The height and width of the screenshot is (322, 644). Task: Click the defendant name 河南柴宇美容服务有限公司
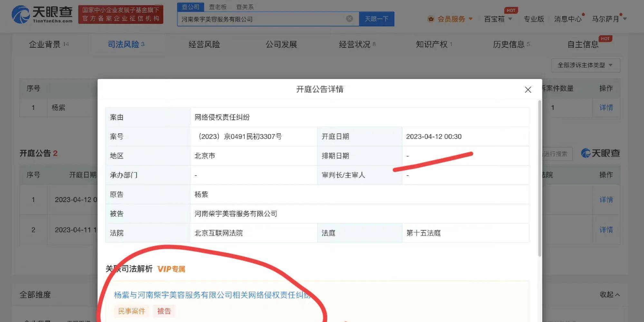click(236, 214)
